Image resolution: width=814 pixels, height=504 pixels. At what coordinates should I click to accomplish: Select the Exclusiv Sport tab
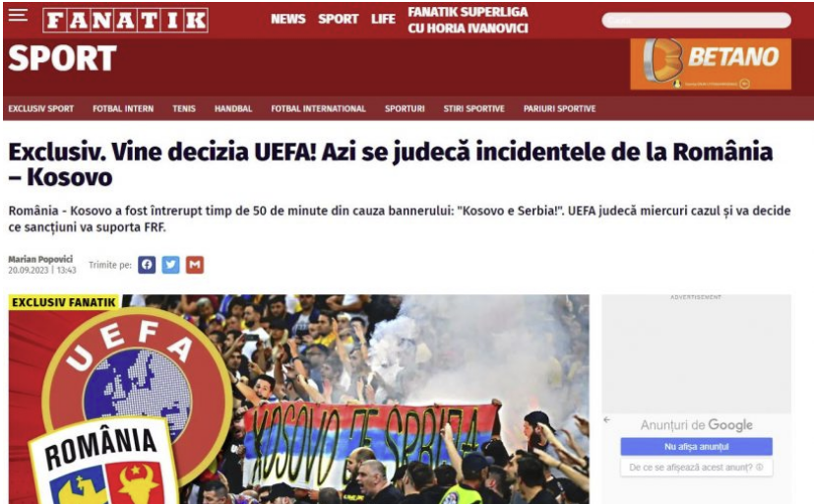(x=41, y=109)
